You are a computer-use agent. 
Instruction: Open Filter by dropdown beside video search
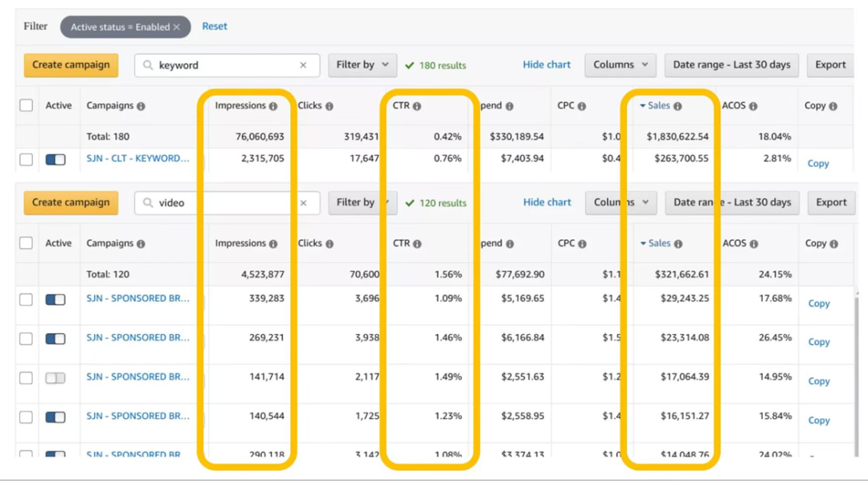tap(362, 202)
